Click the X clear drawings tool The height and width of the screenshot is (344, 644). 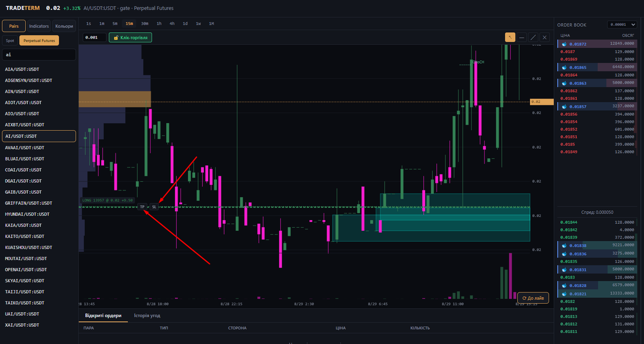545,37
